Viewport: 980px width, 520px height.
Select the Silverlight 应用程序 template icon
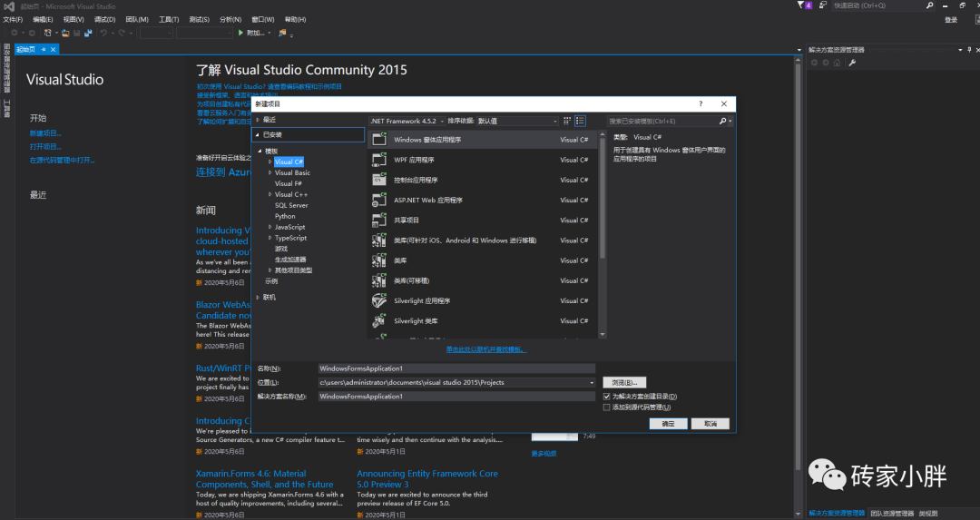tap(379, 300)
